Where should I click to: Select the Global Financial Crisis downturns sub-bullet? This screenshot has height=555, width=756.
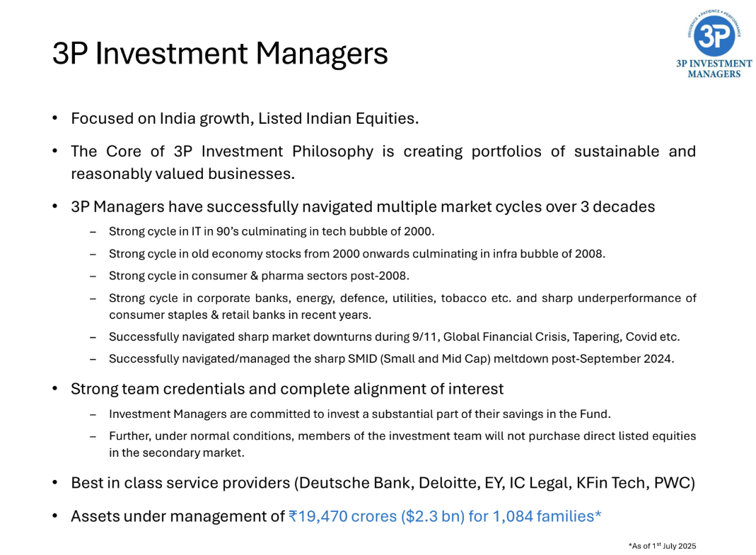(394, 337)
